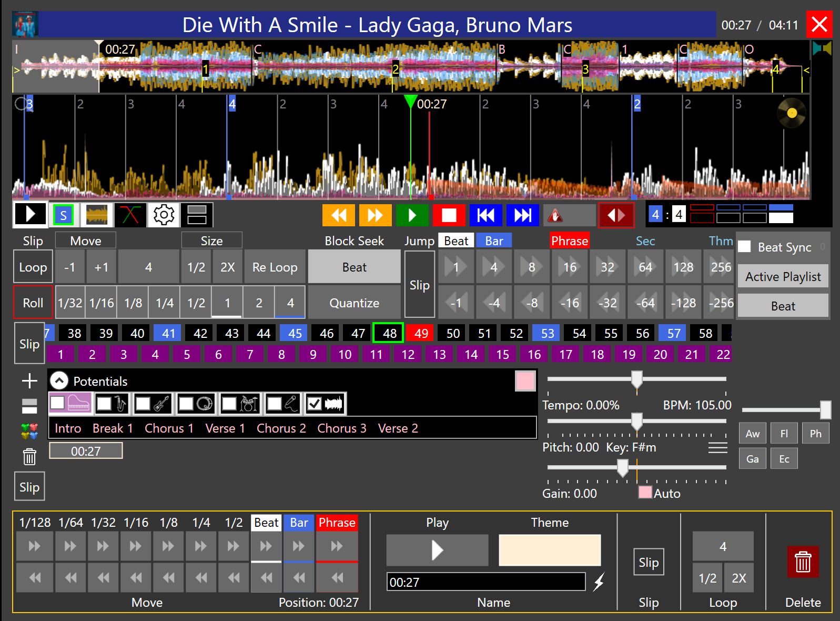Screen dimensions: 840x621
Task: Click the Quantize button
Action: [355, 303]
